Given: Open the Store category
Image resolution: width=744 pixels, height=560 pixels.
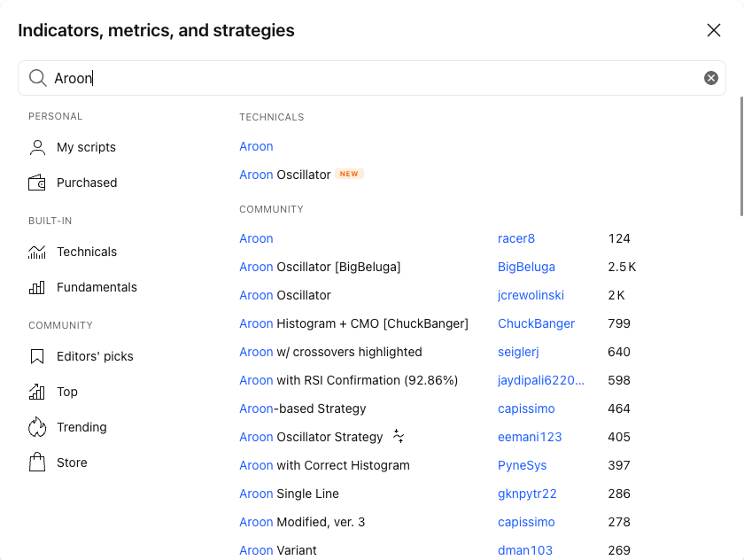Looking at the screenshot, I should [72, 463].
